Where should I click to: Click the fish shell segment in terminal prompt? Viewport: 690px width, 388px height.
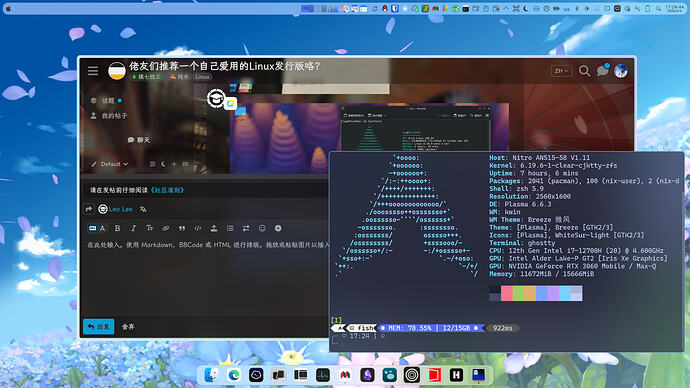coord(362,328)
